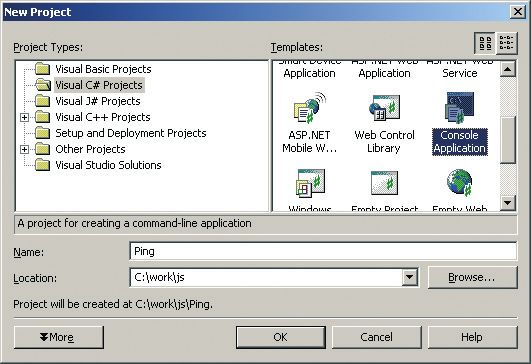Click into the Name field containing Ping
Viewport: 531px width, 364px height.
click(323, 251)
